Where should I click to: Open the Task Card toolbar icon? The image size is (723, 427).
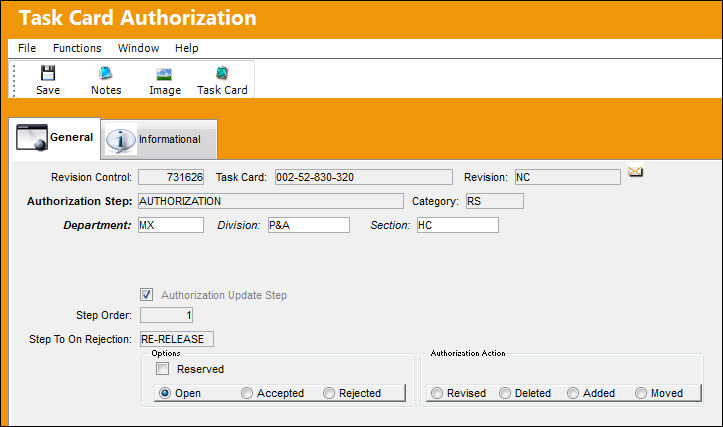222,73
